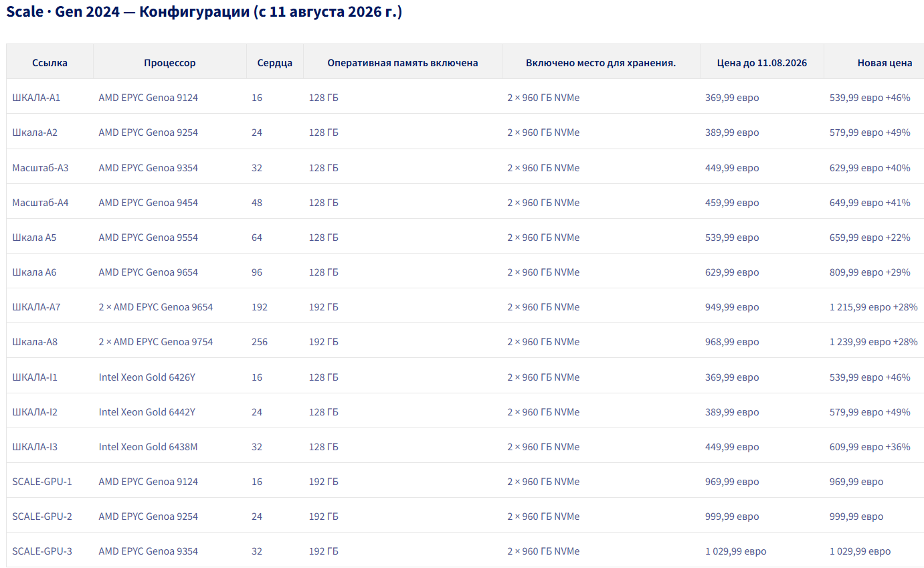The width and height of the screenshot is (924, 568).
Task: Select new price "1 239,99 евро +28%"
Action: coord(874,342)
